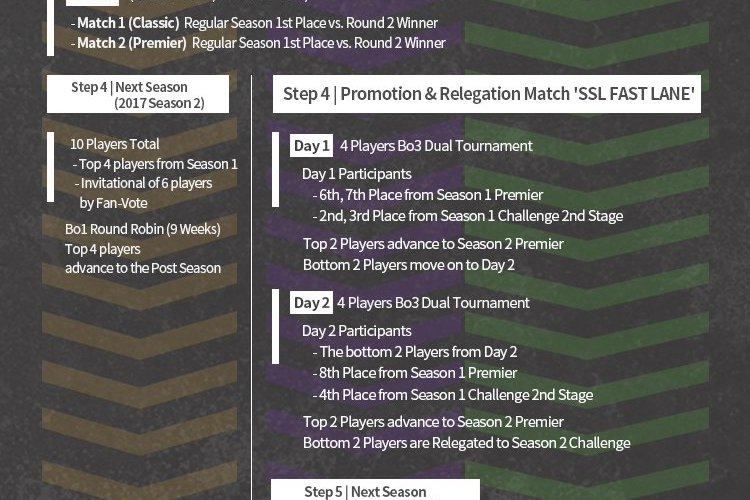Click '2nd, 3rd Place from Season 1 Challenge' line
The width and height of the screenshot is (750, 500).
click(470, 216)
